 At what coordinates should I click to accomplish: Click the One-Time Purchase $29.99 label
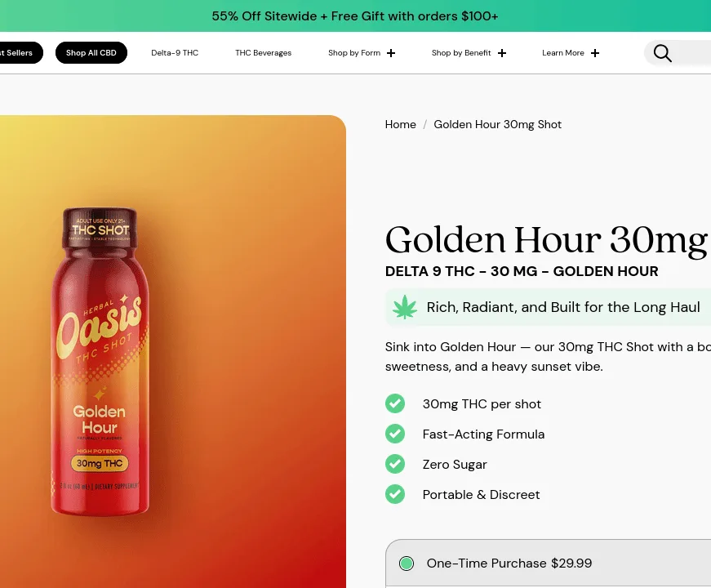coord(509,563)
